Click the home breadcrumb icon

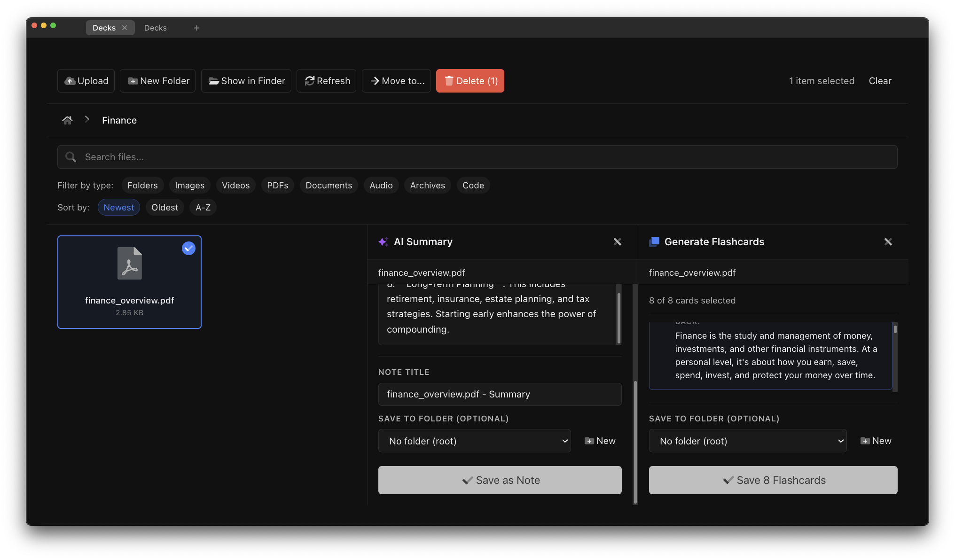pos(67,120)
